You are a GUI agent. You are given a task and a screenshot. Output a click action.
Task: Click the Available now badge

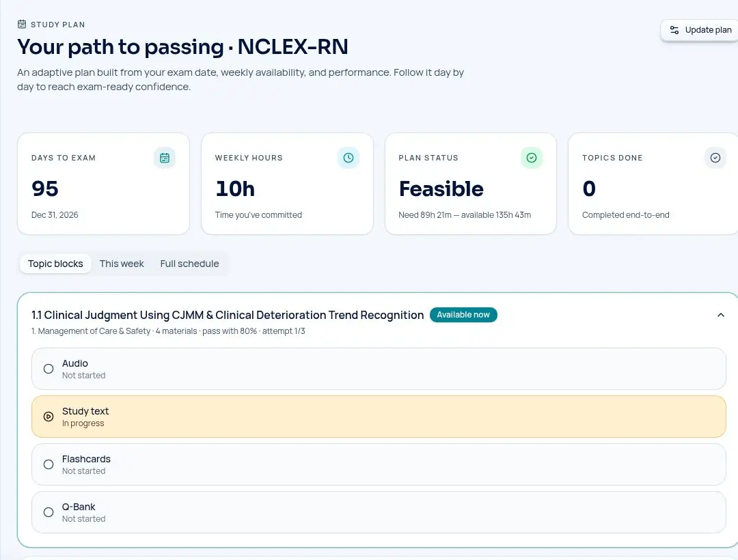pos(463,315)
